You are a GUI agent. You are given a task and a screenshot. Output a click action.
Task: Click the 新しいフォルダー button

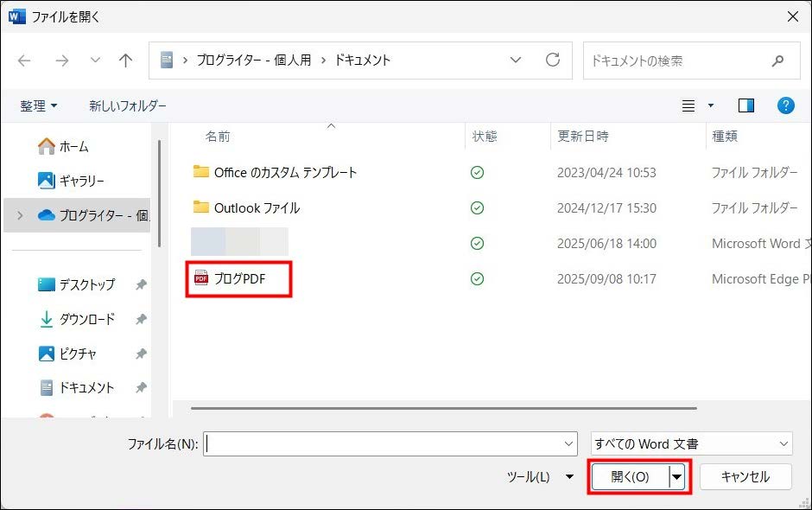click(x=128, y=105)
